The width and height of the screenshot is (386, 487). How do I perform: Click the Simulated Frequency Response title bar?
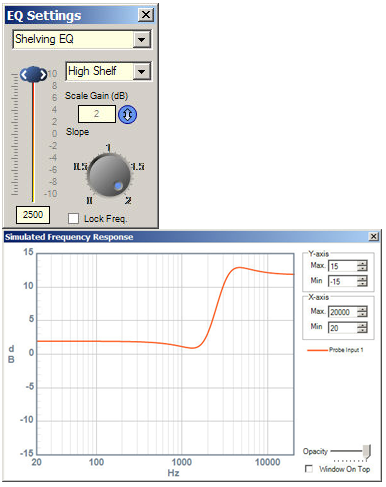point(191,237)
